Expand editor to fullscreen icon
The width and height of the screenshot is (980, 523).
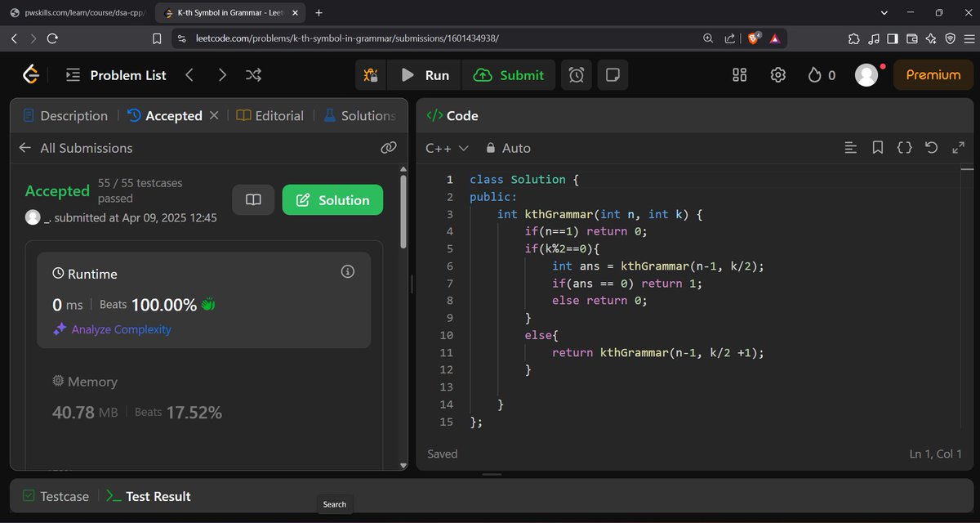tap(958, 148)
